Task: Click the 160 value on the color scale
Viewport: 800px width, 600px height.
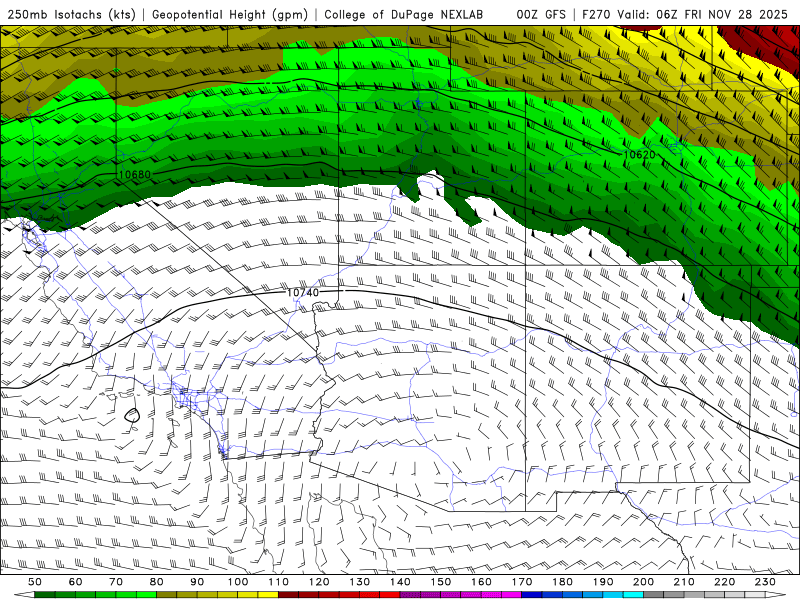Action: (482, 582)
